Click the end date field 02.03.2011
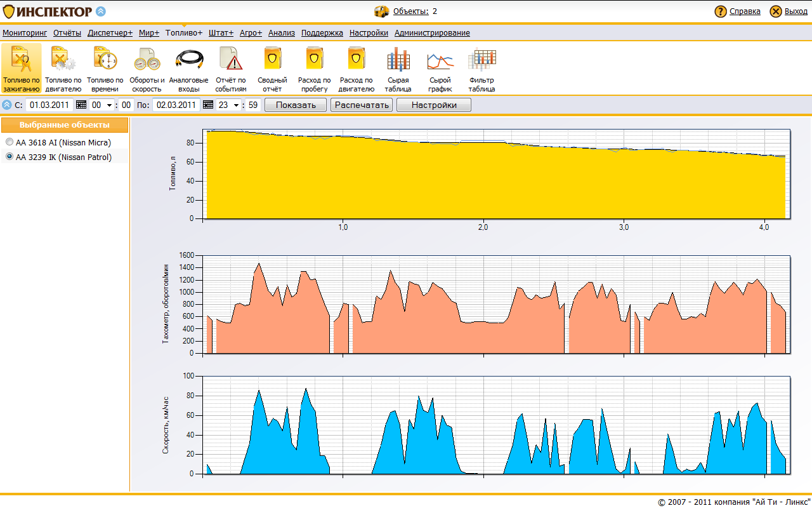The image size is (812, 508). pos(176,105)
